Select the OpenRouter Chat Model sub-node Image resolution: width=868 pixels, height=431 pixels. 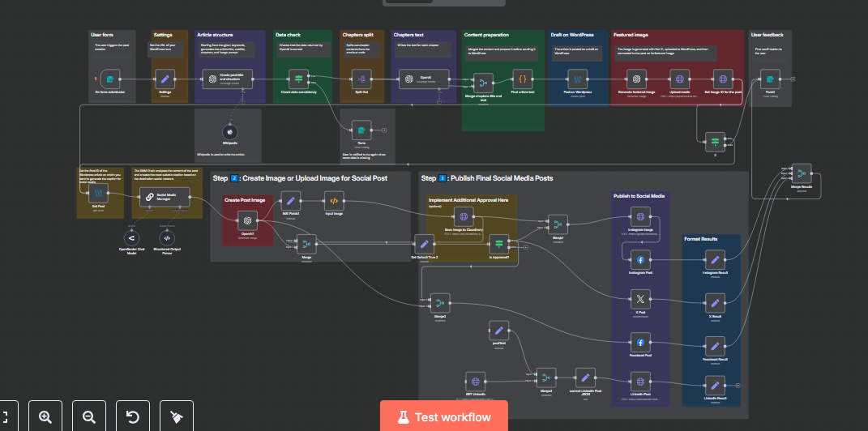pyautogui.click(x=130, y=237)
